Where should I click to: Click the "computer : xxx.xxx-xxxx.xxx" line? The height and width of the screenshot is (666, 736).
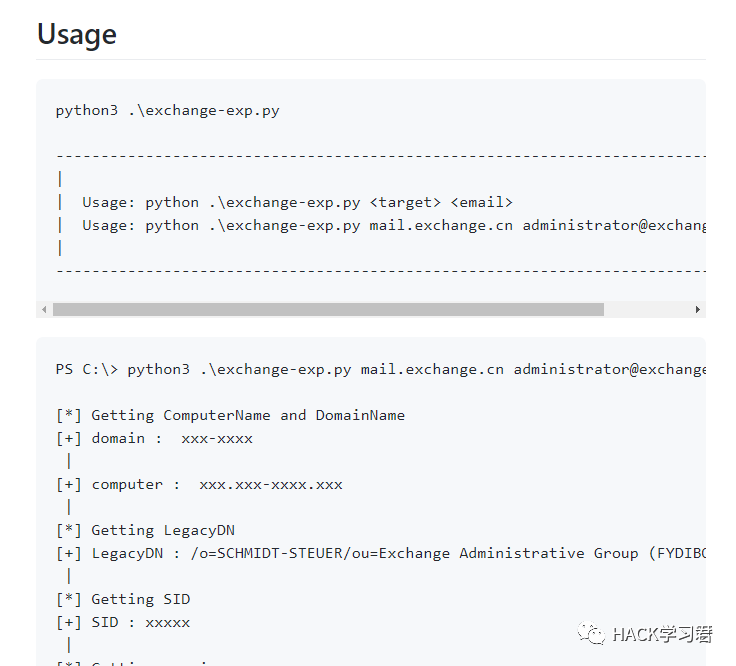[x=199, y=484]
